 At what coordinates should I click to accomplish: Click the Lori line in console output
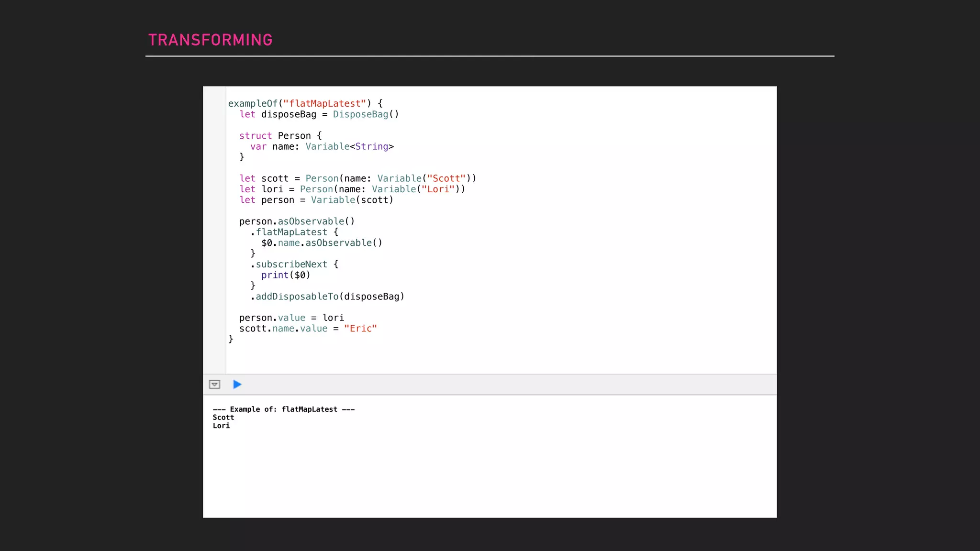[222, 426]
